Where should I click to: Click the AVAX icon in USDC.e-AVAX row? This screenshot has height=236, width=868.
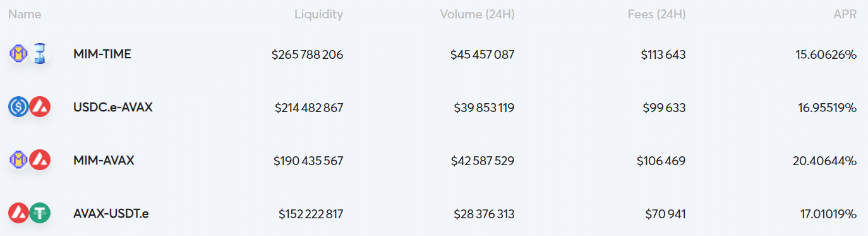pyautogui.click(x=40, y=108)
